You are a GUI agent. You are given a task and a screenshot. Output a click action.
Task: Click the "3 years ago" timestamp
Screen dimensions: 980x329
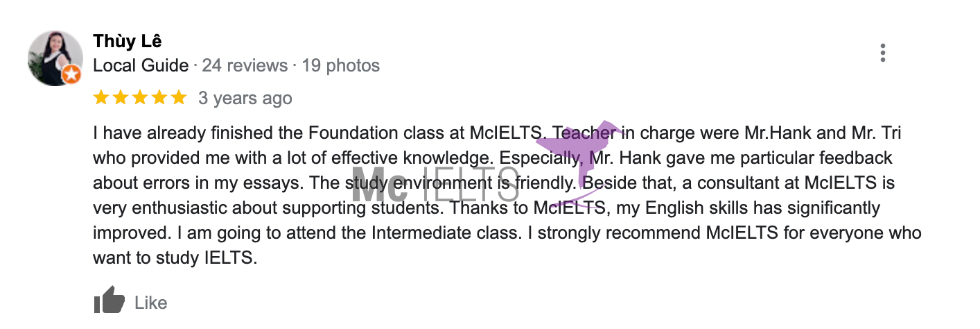click(245, 99)
